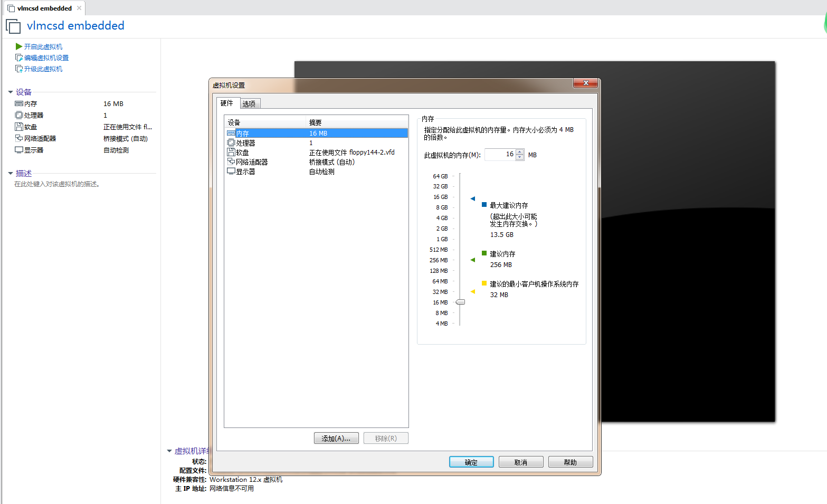Image resolution: width=827 pixels, height=504 pixels.
Task: Click the memory icon in sidebar devices
Action: [x=19, y=103]
